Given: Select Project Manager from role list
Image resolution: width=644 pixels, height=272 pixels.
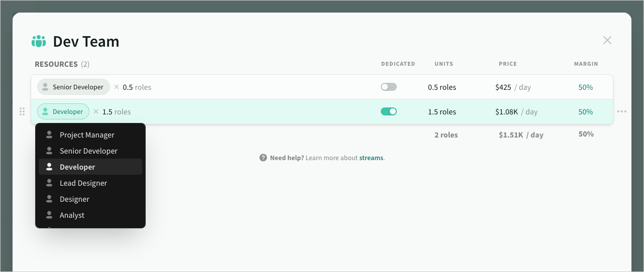Looking at the screenshot, I should 87,134.
